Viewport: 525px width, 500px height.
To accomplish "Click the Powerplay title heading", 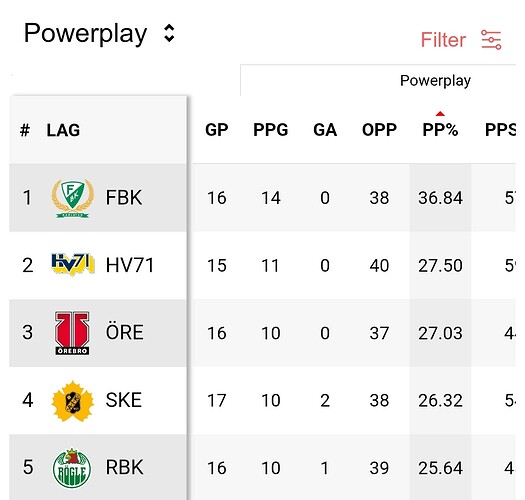I will [86, 33].
